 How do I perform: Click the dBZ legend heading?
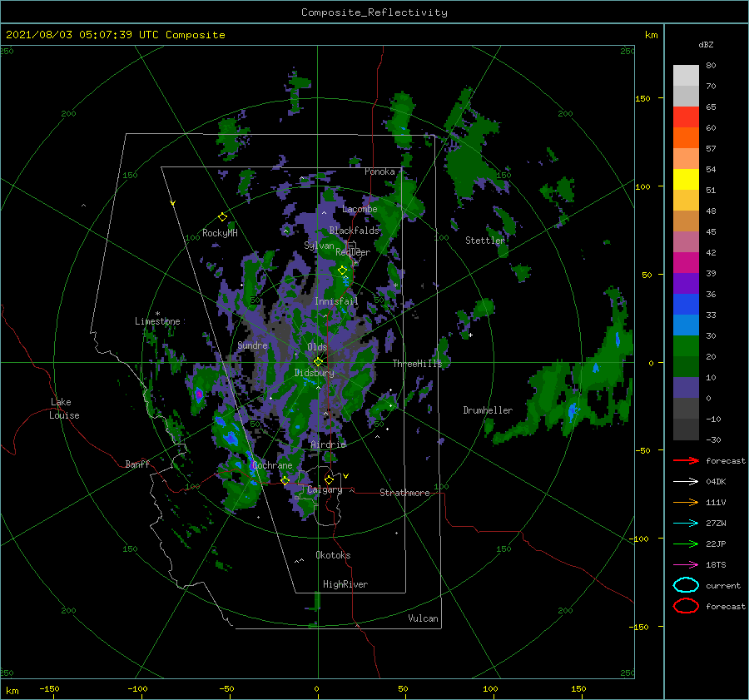tap(706, 44)
